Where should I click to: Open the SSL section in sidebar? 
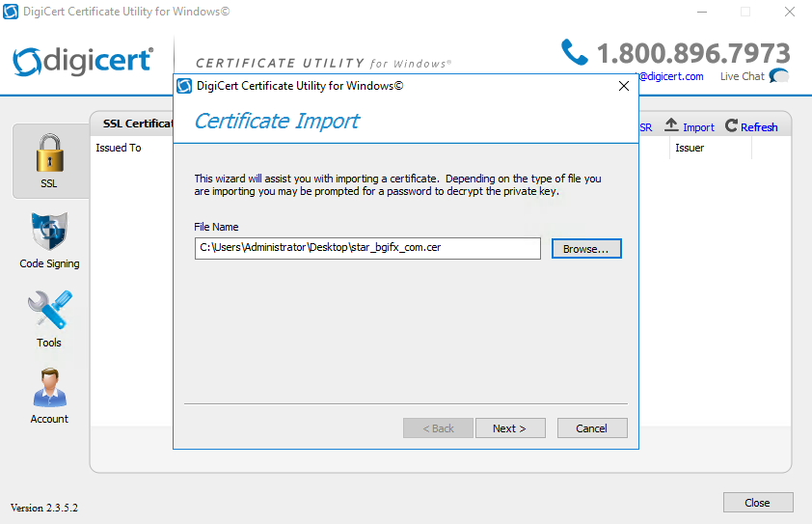pyautogui.click(x=50, y=161)
